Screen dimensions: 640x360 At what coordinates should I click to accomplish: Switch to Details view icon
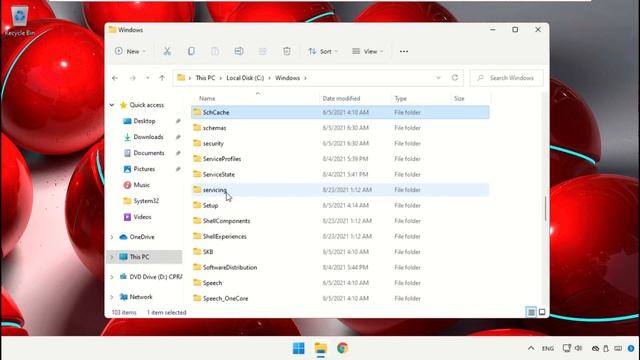click(531, 312)
